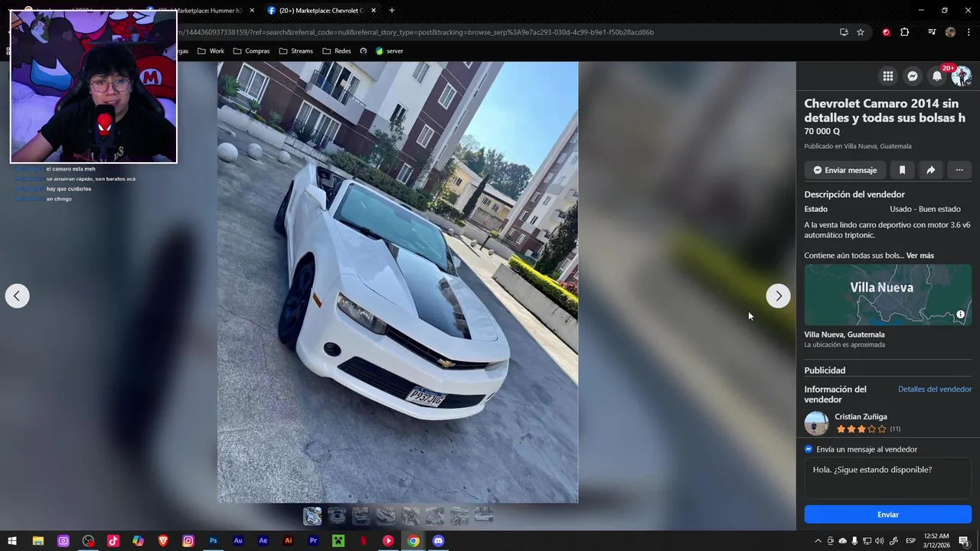Open File Explorer from the taskbar
The height and width of the screenshot is (551, 980).
(x=38, y=541)
